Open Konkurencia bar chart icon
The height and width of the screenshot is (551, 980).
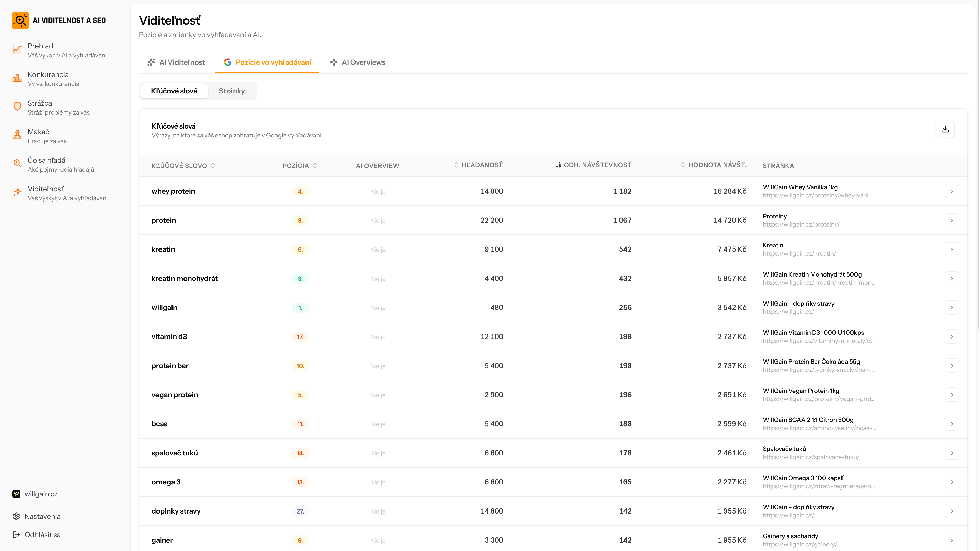coord(17,78)
